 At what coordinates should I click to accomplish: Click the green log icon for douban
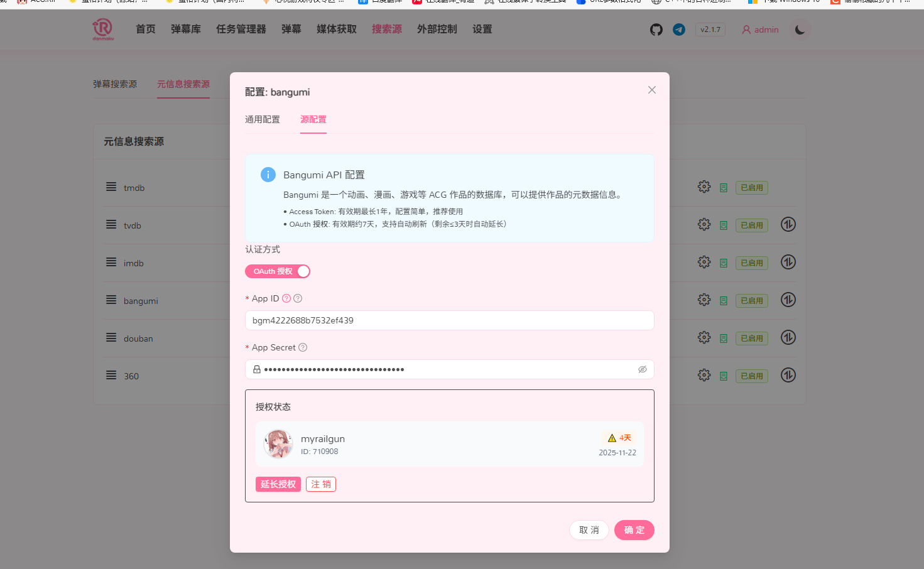click(x=724, y=337)
